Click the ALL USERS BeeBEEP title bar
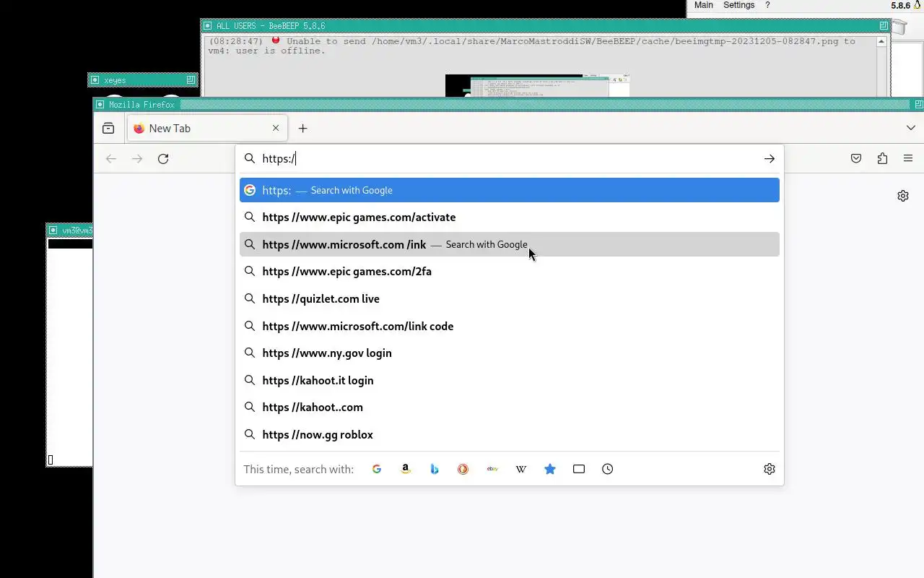 (545, 25)
